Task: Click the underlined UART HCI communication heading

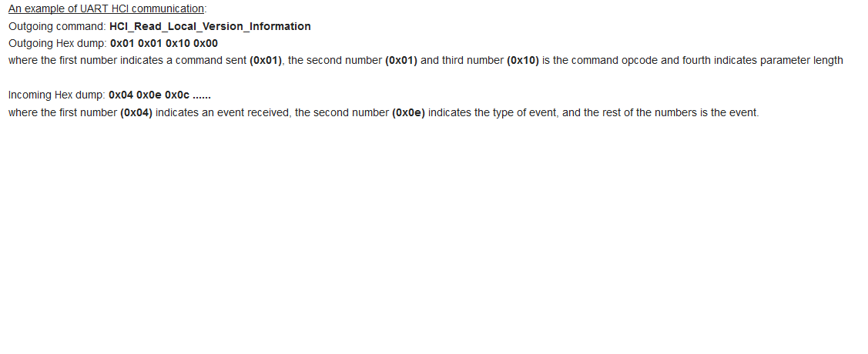Action: (106, 9)
